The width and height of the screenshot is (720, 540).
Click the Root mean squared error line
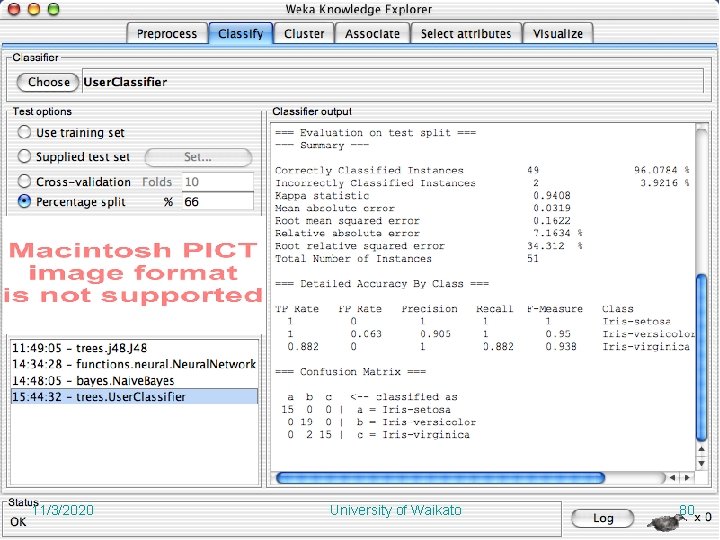[422, 220]
